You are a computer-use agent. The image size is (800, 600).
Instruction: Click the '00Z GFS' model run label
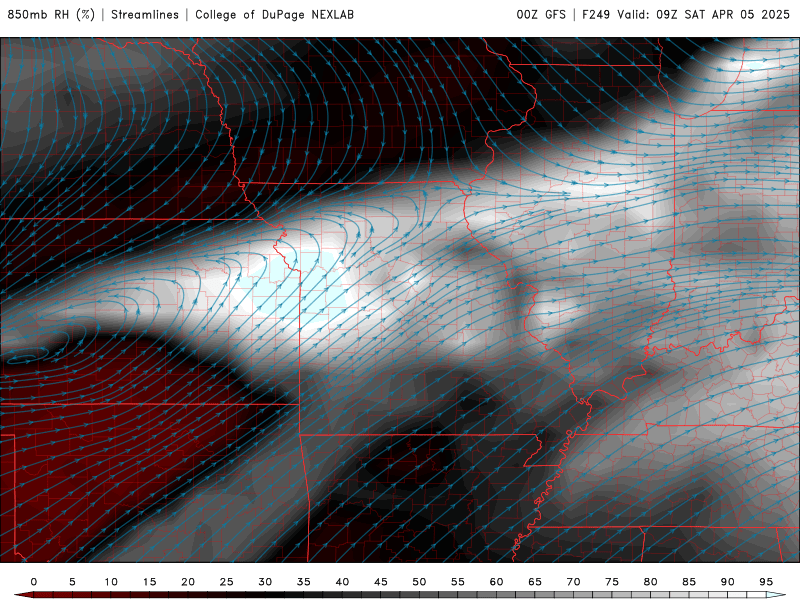tap(541, 15)
